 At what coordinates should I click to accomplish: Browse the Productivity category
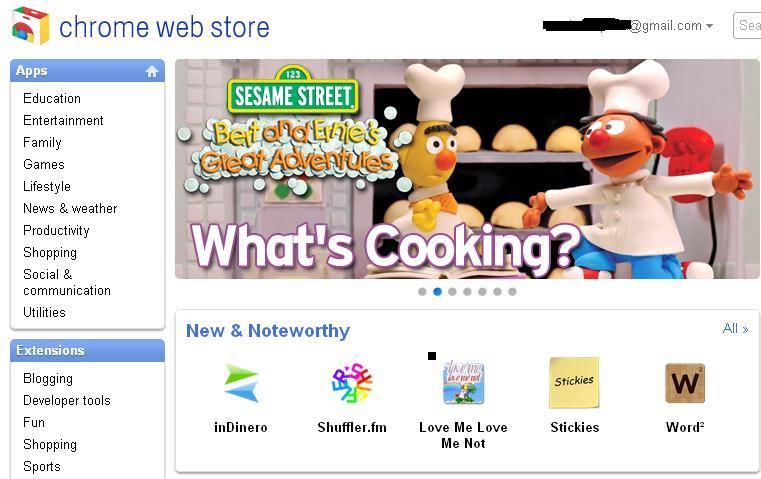(56, 231)
